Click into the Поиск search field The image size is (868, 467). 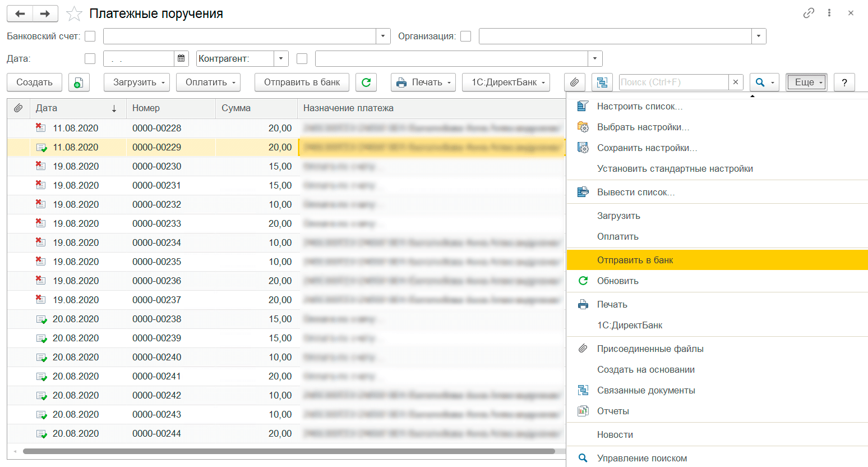point(673,83)
